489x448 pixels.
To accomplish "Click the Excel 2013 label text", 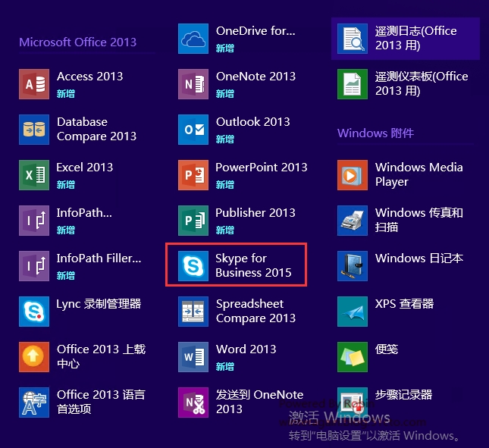I will click(x=85, y=168).
